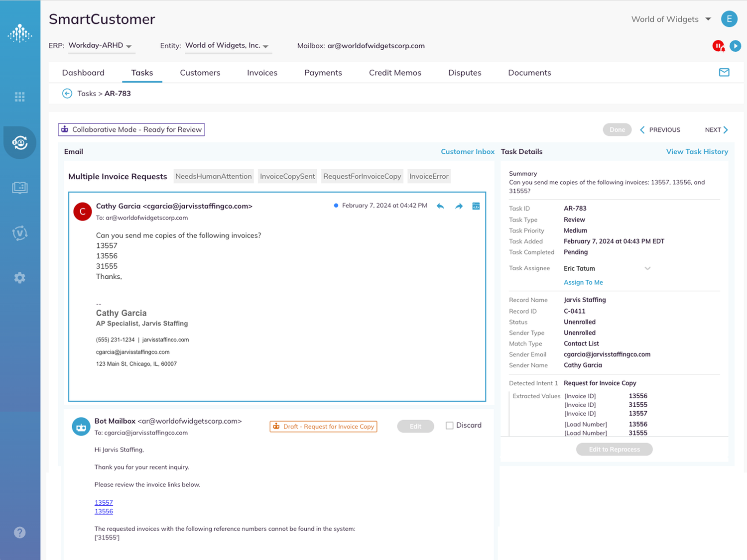The width and height of the screenshot is (747, 560).
Task: Click the forward arrow on Cathy Garcia's email
Action: (x=459, y=206)
